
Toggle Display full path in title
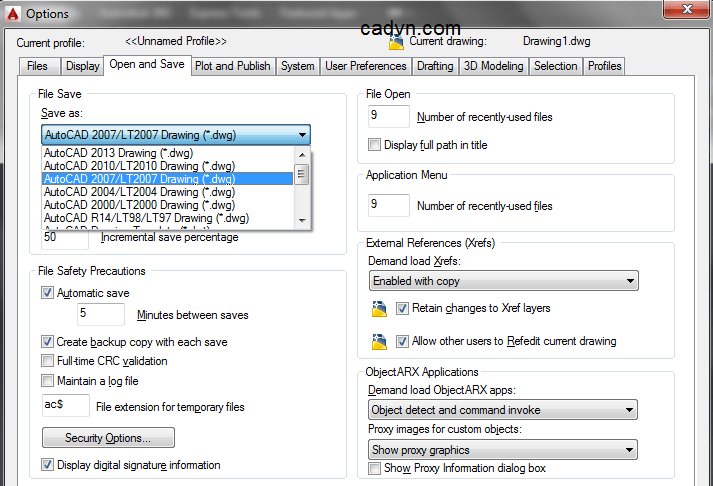click(374, 145)
